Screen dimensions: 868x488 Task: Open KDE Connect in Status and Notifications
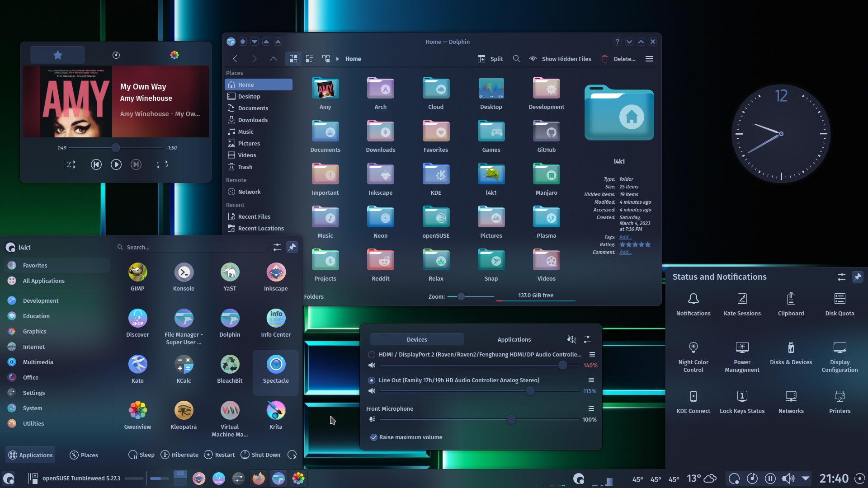pos(693,402)
